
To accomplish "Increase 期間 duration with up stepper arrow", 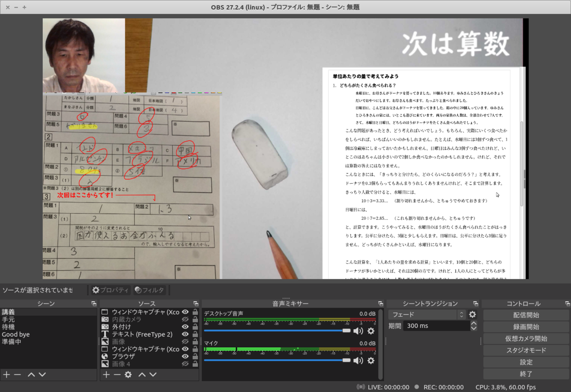I will coord(473,323).
